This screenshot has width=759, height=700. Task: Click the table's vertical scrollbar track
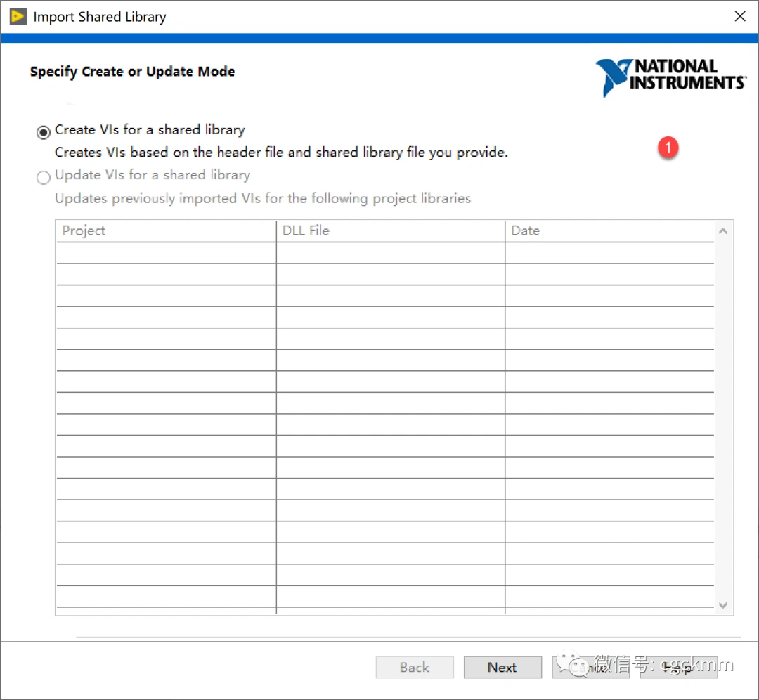point(723,422)
